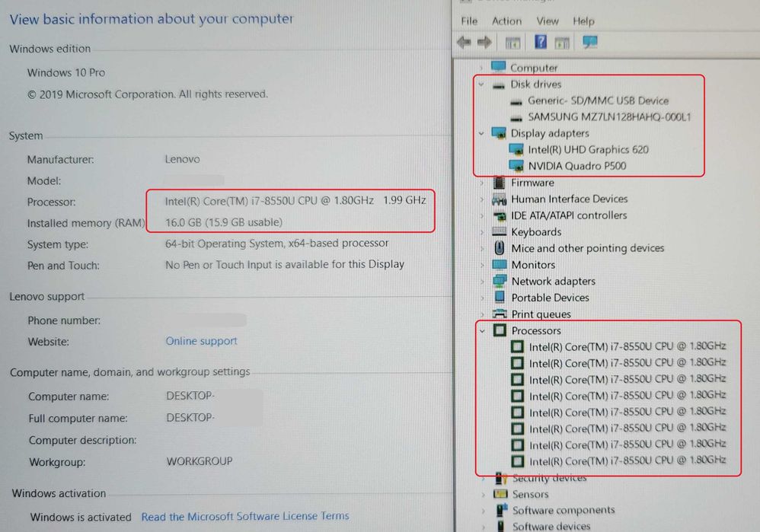Click the scan for hardware changes monitor icon

tap(590, 42)
